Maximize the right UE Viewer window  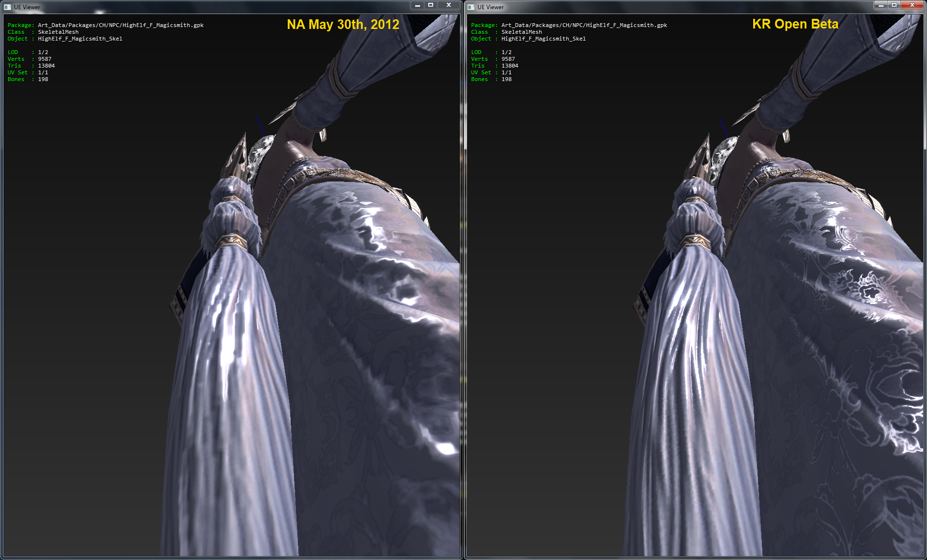(x=894, y=5)
